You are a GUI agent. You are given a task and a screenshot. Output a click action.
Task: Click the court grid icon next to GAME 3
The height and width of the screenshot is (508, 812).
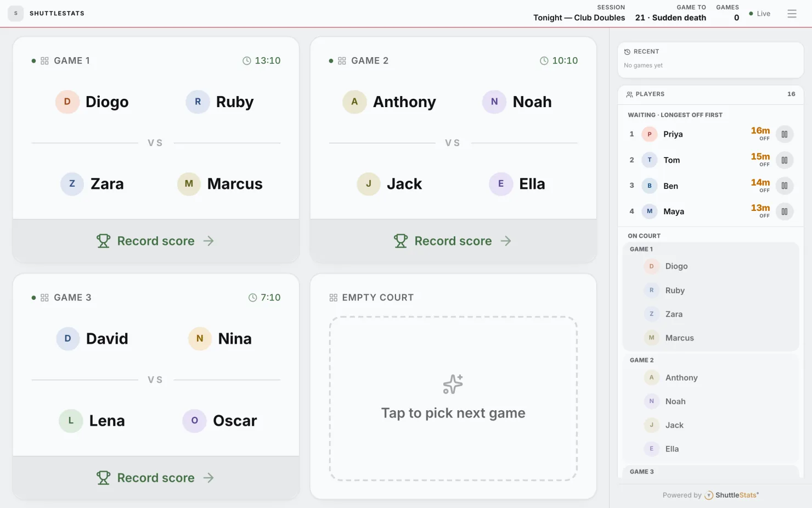point(44,298)
